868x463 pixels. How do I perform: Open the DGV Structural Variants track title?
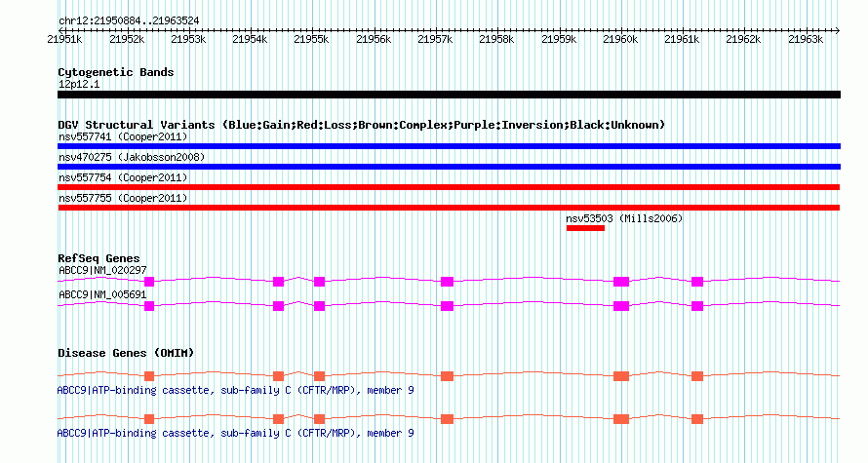coord(362,125)
